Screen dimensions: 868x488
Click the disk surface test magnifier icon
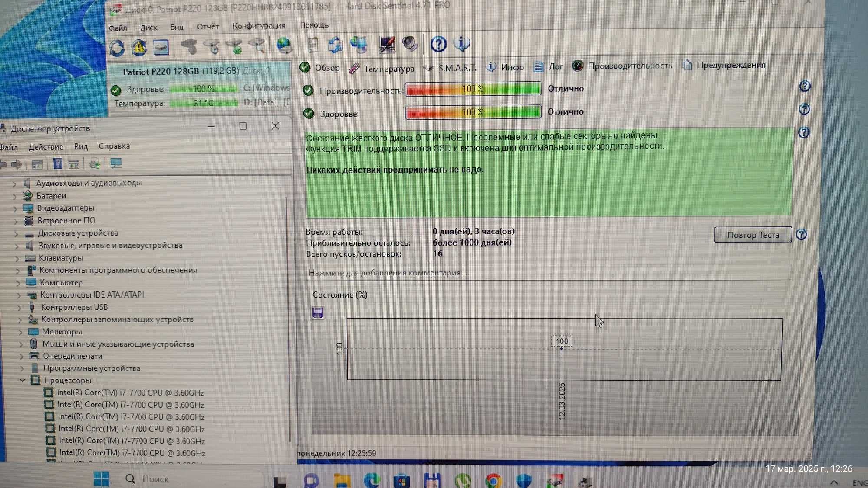click(x=257, y=46)
